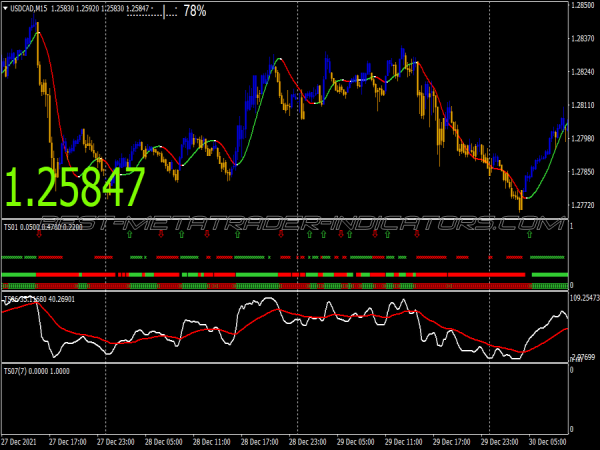
Task: Click the 29 Dec 11:00 time label
Action: (x=403, y=442)
